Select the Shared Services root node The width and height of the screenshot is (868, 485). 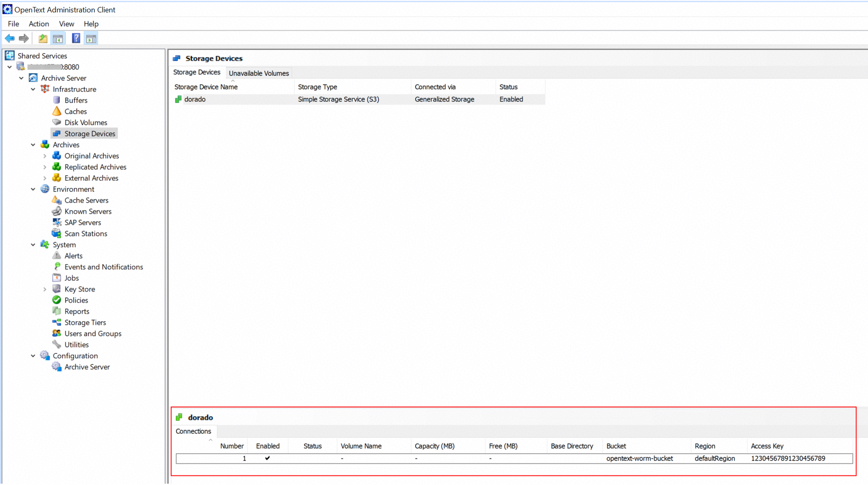coord(42,56)
